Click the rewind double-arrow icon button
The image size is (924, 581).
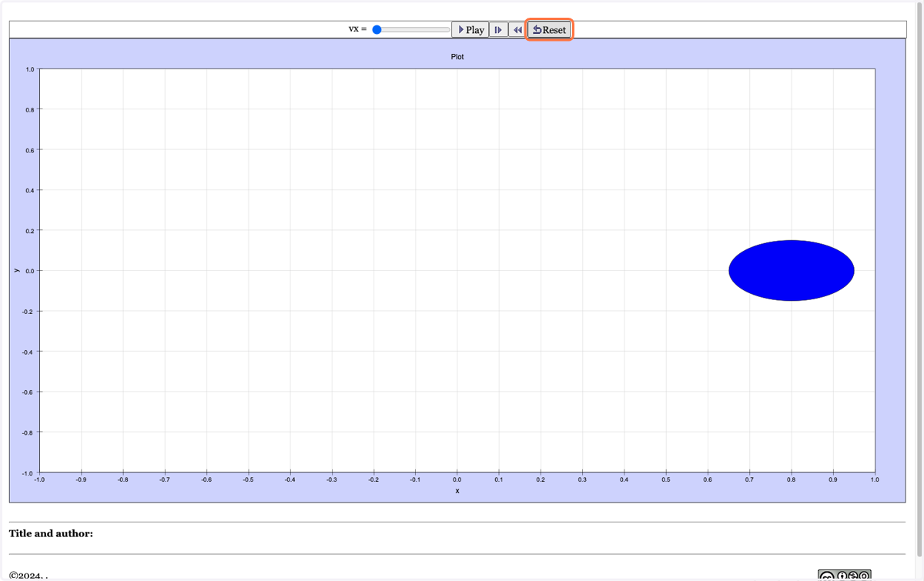517,30
